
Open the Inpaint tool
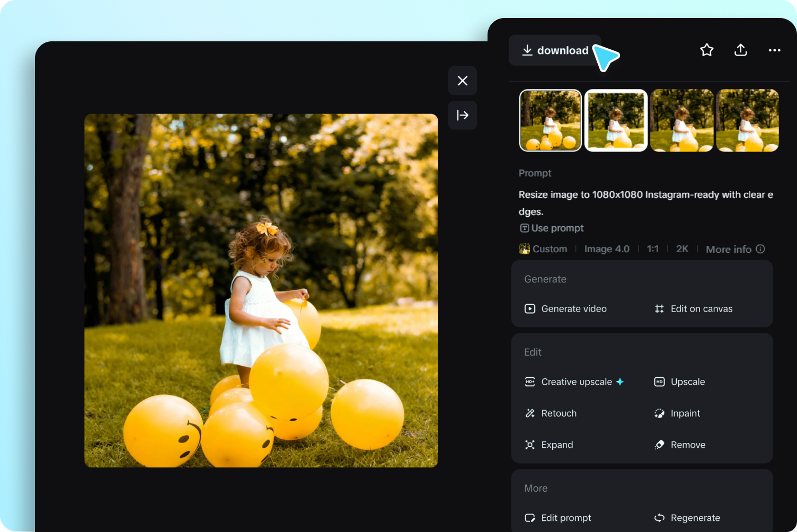(677, 413)
